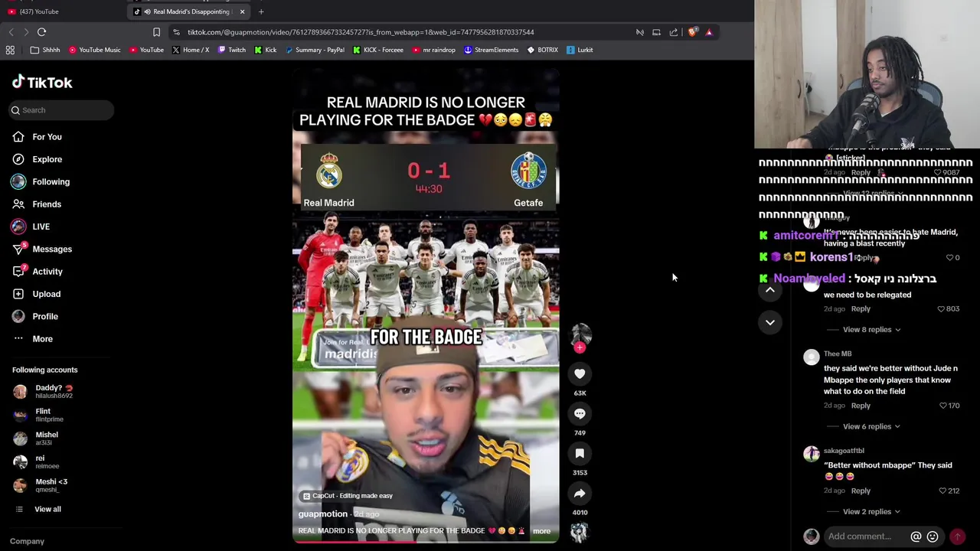Open the Twitch bookmark

coord(232,50)
